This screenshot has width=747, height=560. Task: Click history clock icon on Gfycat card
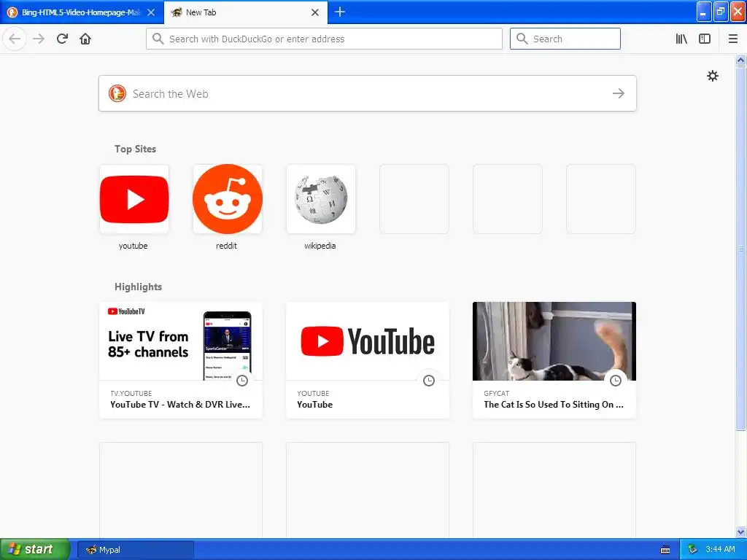pos(616,381)
